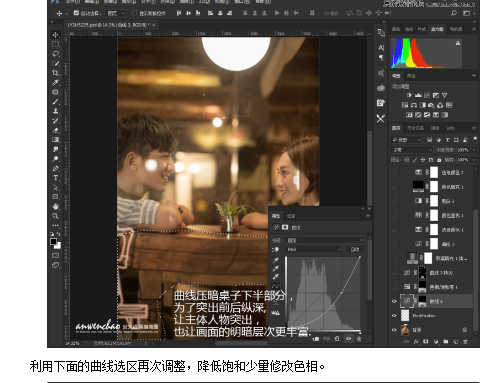Enable Show Transform Controls checkbox
This screenshot has width=488, height=383.
pyautogui.click(x=134, y=13)
